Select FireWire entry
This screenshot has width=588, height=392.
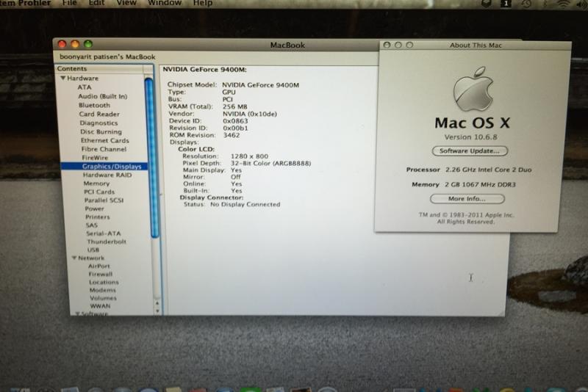pos(95,158)
